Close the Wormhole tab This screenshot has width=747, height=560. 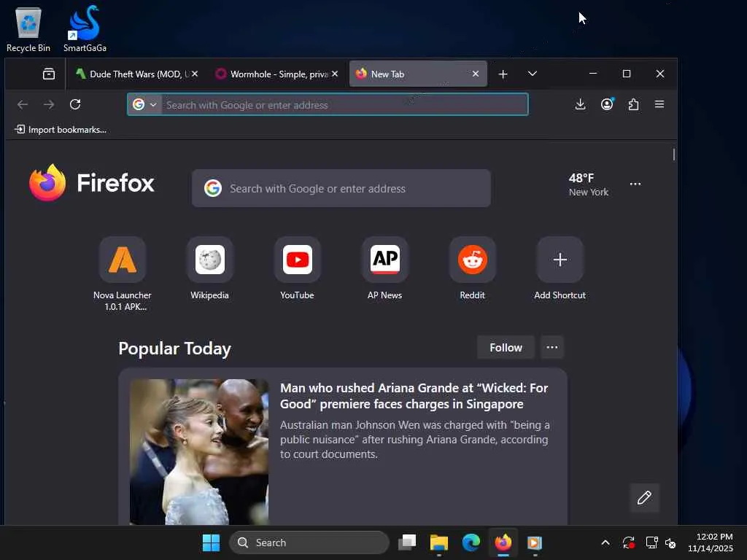(x=335, y=74)
